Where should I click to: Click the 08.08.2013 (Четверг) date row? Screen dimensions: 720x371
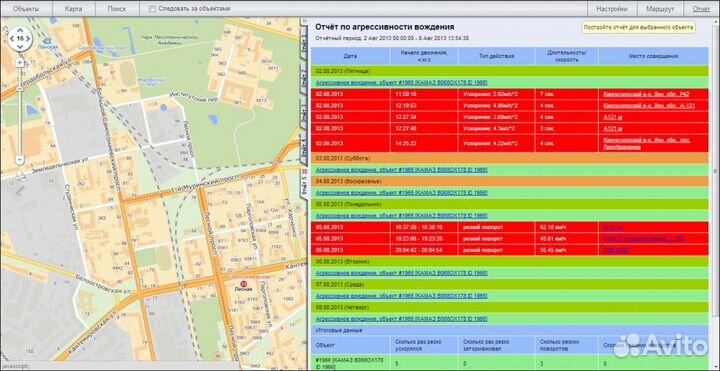coord(510,307)
